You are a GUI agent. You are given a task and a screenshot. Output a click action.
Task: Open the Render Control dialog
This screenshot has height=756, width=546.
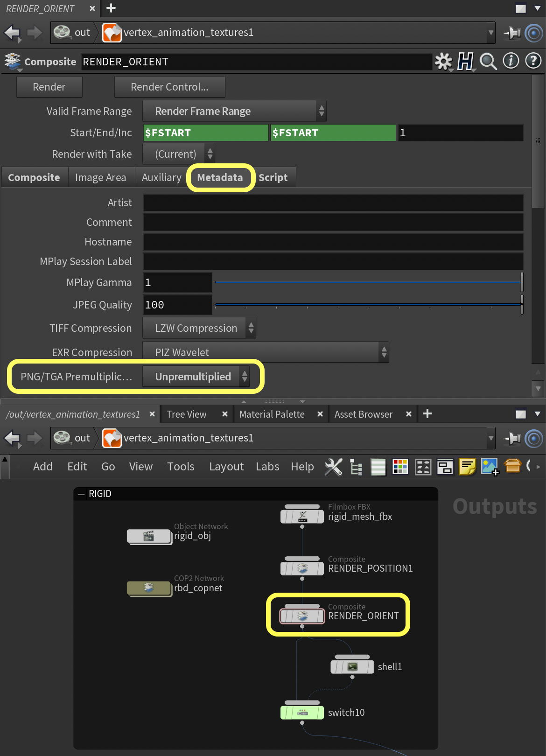click(169, 87)
